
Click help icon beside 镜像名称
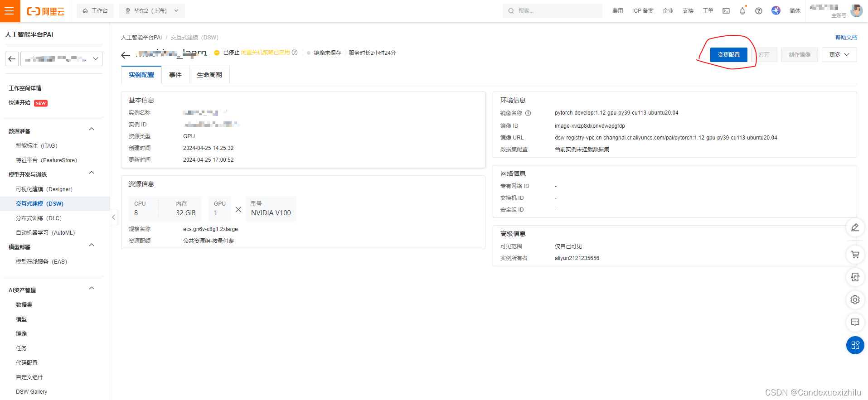(528, 113)
